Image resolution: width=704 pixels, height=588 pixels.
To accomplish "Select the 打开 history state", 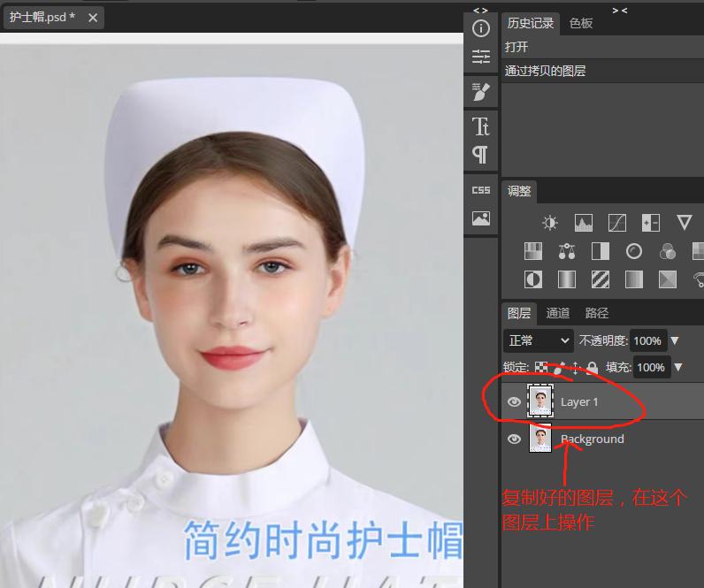I will pyautogui.click(x=602, y=47).
